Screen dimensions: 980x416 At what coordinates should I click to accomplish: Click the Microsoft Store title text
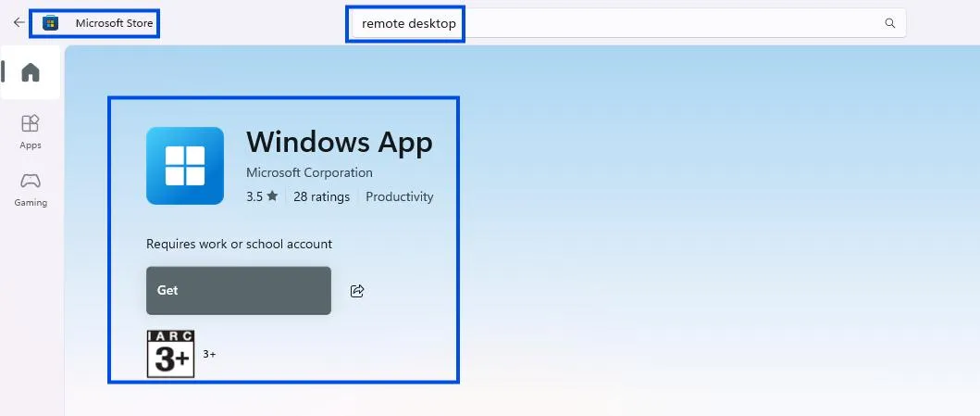[115, 23]
